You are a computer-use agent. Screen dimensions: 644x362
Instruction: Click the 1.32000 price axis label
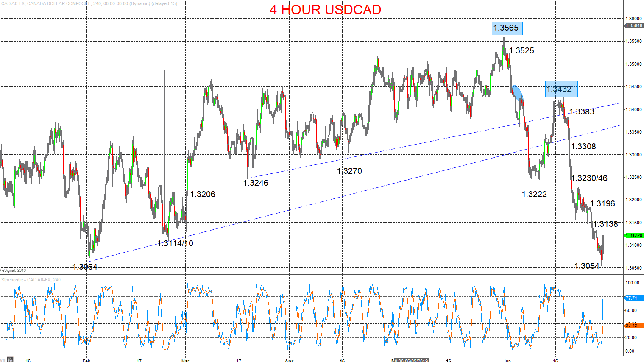[633, 200]
